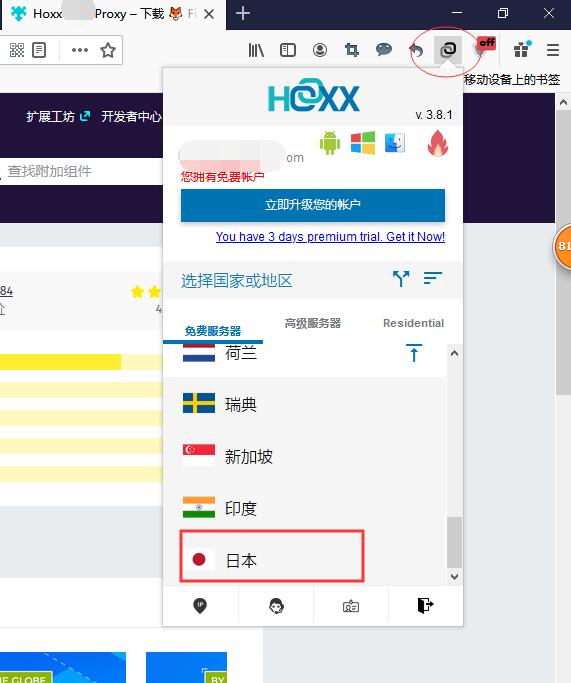Switch to the Residential tab
571x683 pixels.
point(413,323)
